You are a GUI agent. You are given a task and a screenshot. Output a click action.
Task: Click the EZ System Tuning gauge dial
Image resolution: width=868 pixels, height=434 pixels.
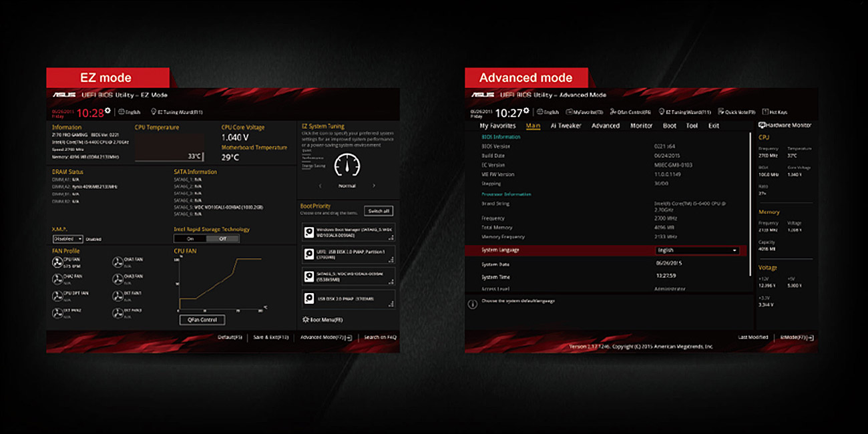pos(347,166)
